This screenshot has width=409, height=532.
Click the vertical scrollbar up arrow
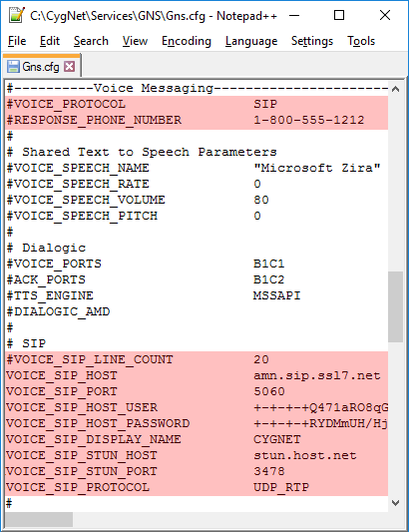pos(395,89)
